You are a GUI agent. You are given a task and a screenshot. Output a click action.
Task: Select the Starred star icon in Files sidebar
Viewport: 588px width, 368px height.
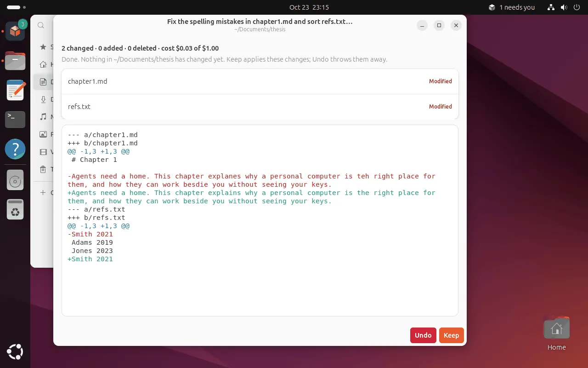(43, 47)
